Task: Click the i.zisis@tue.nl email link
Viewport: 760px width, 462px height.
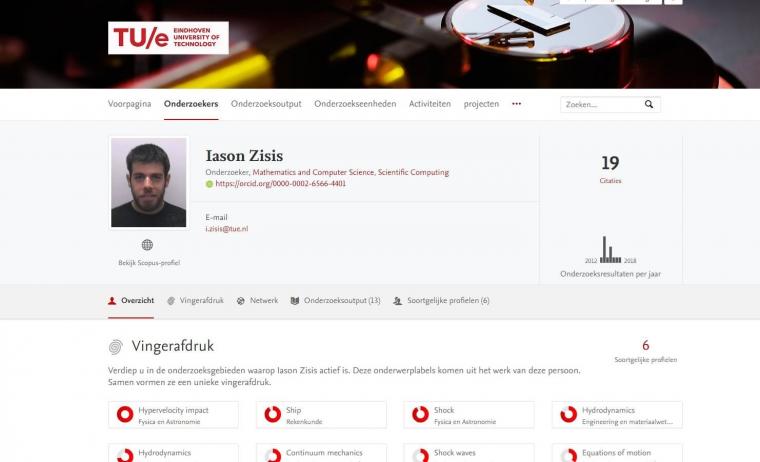Action: point(227,229)
